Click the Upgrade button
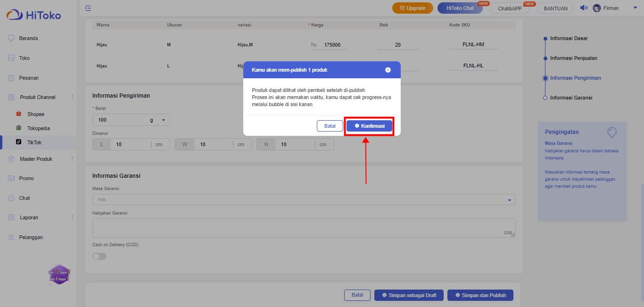 click(413, 8)
